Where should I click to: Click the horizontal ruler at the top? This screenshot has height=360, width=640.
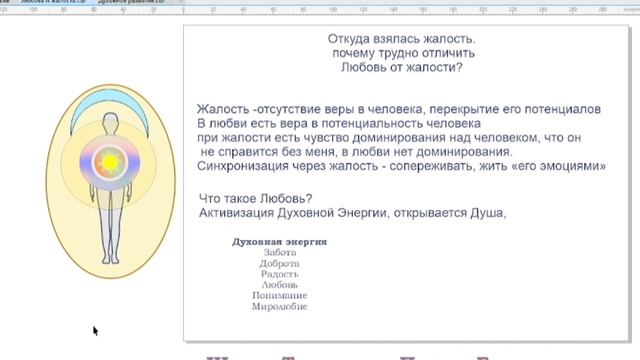[320, 9]
